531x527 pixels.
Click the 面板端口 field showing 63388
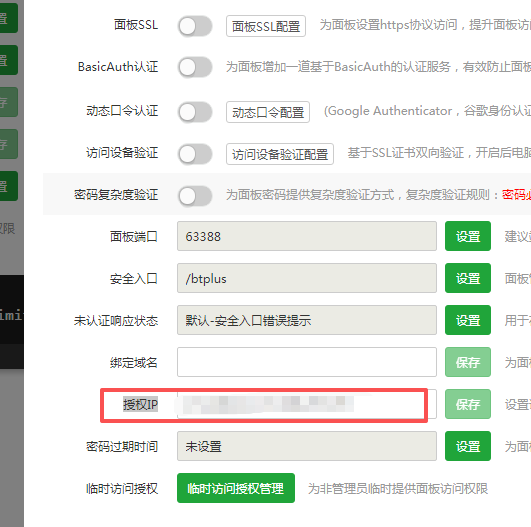(x=307, y=236)
